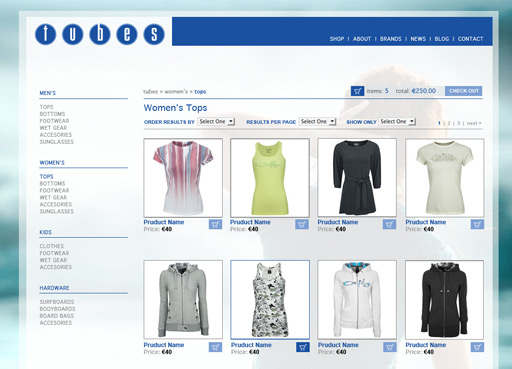Open white logo hoodie thumbnail
The width and height of the screenshot is (512, 369).
pos(357,300)
